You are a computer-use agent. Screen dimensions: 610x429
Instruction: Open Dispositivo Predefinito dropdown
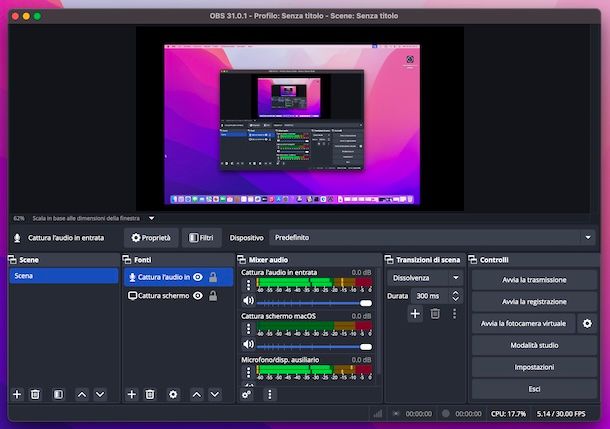coord(432,237)
